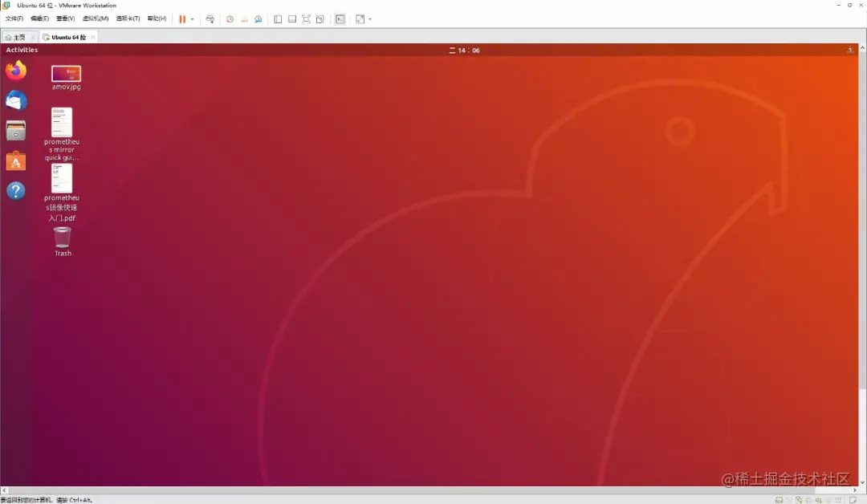
Task: Open the 帮助(H) menu
Action: [157, 18]
